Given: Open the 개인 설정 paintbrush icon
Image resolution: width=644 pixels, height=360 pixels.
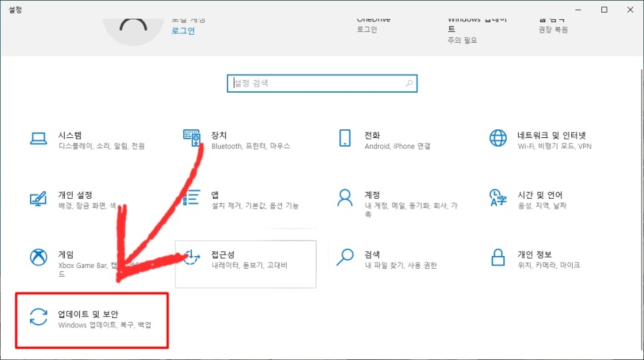Looking at the screenshot, I should [x=38, y=198].
